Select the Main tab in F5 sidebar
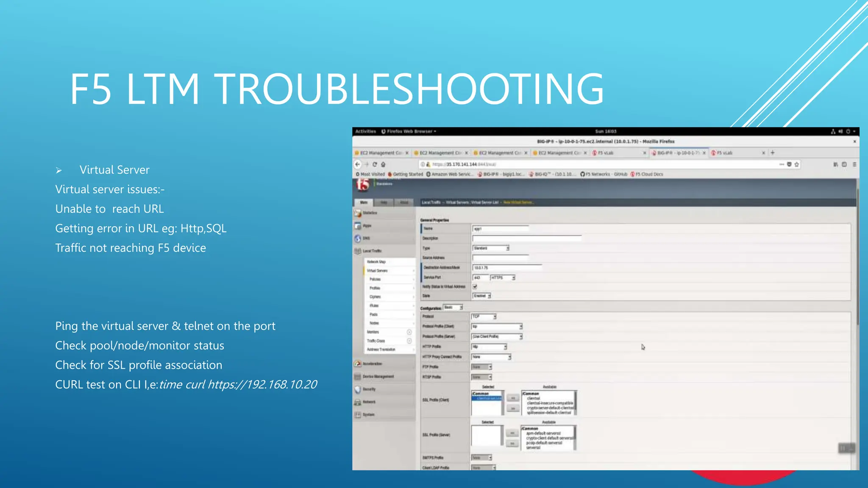The width and height of the screenshot is (868, 488). pos(364,202)
